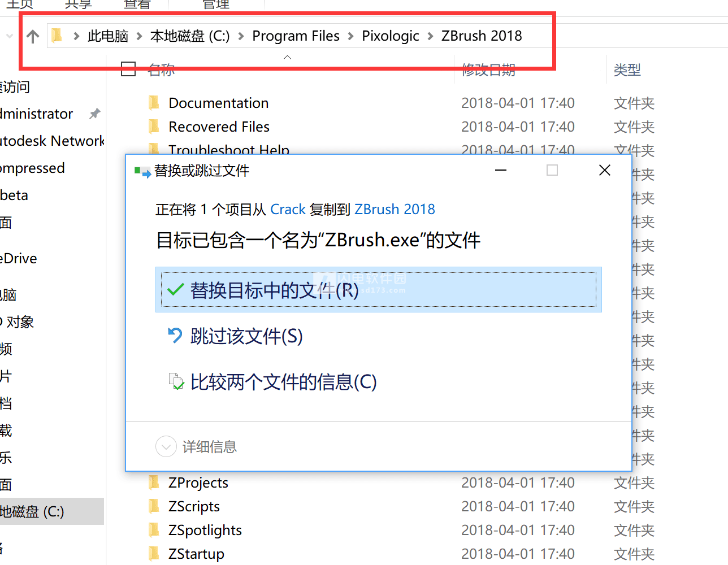Click ZBrush 2018 breadcrumb segment
Image resolution: width=728 pixels, height=565 pixels.
point(482,36)
